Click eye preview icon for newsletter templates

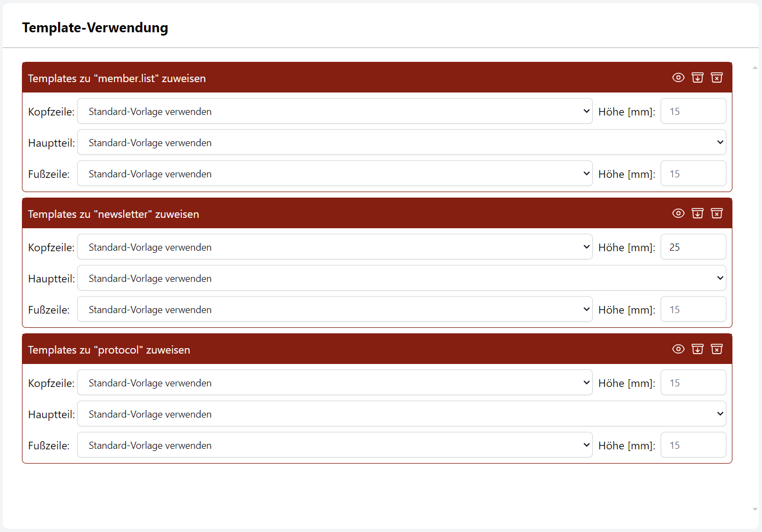pyautogui.click(x=678, y=213)
